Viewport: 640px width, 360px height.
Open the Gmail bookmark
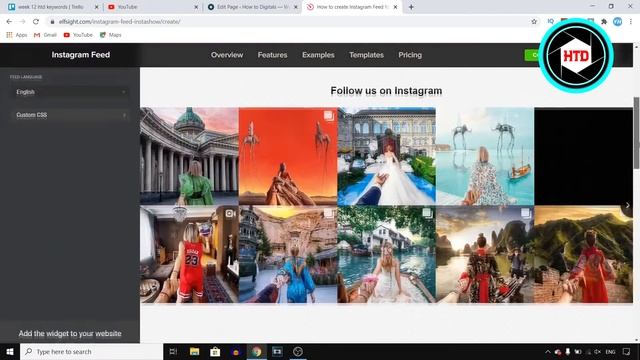pyautogui.click(x=45, y=35)
